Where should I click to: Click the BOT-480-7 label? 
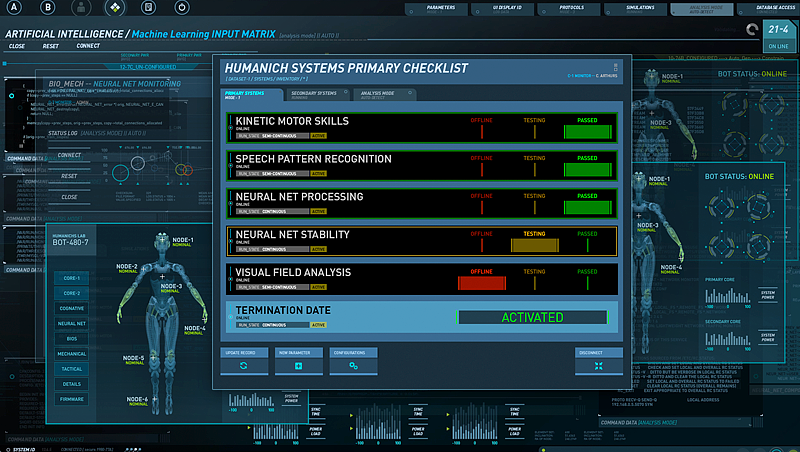tap(70, 242)
